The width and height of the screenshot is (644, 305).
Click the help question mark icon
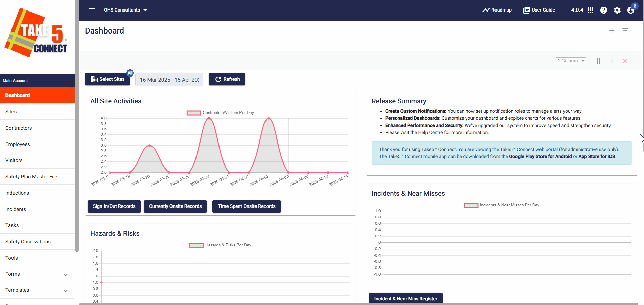tap(604, 10)
